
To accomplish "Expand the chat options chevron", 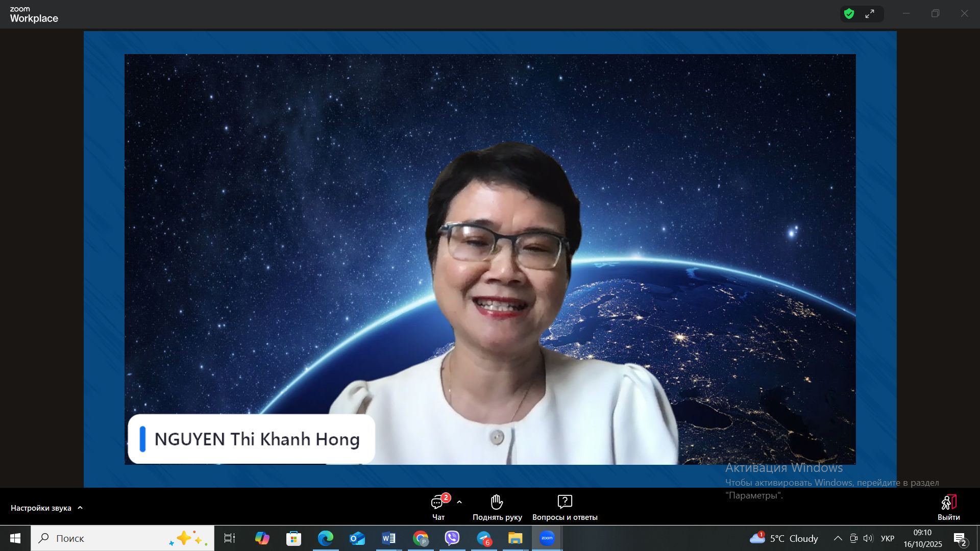I will click(459, 503).
